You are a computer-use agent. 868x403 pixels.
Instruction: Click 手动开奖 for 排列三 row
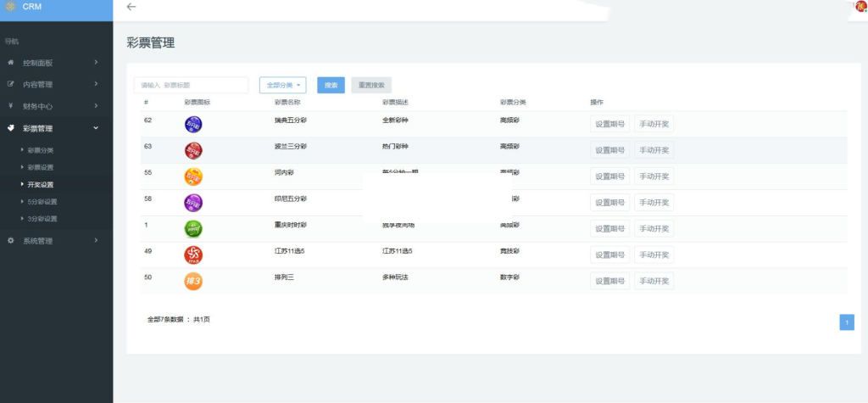point(654,281)
